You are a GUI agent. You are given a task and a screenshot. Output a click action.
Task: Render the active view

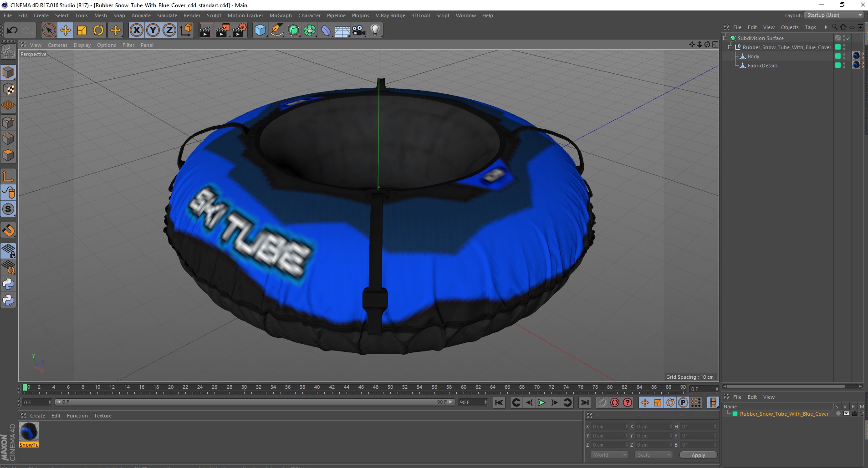[206, 31]
